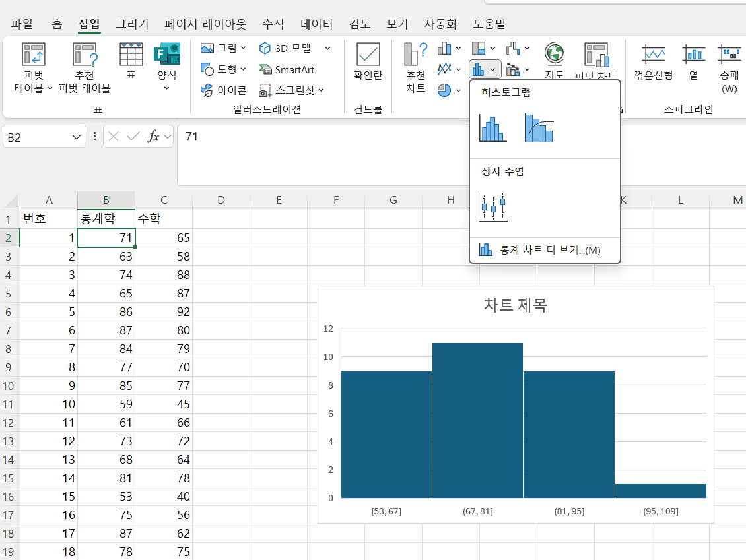Open the 그림 pictures dropdown
746x560 pixels.
click(223, 48)
